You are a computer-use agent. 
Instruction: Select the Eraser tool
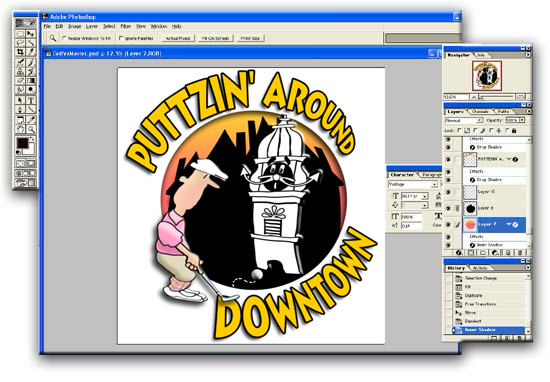(x=20, y=81)
